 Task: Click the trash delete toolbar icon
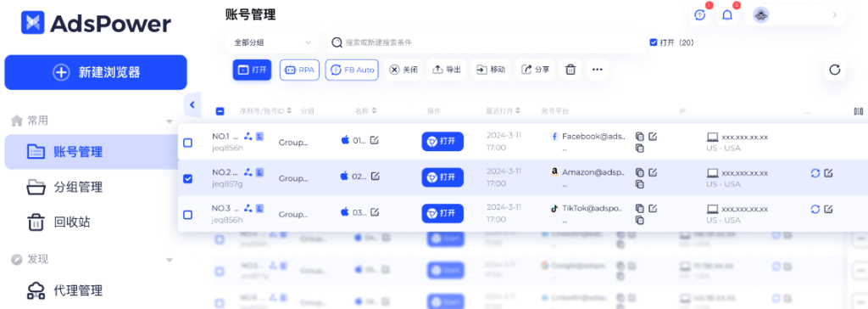pos(570,70)
